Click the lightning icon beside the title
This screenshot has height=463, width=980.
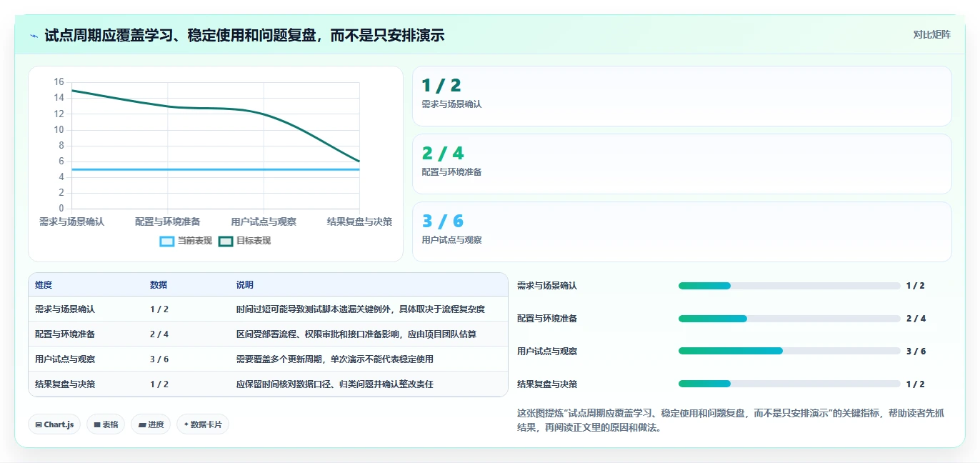(34, 35)
